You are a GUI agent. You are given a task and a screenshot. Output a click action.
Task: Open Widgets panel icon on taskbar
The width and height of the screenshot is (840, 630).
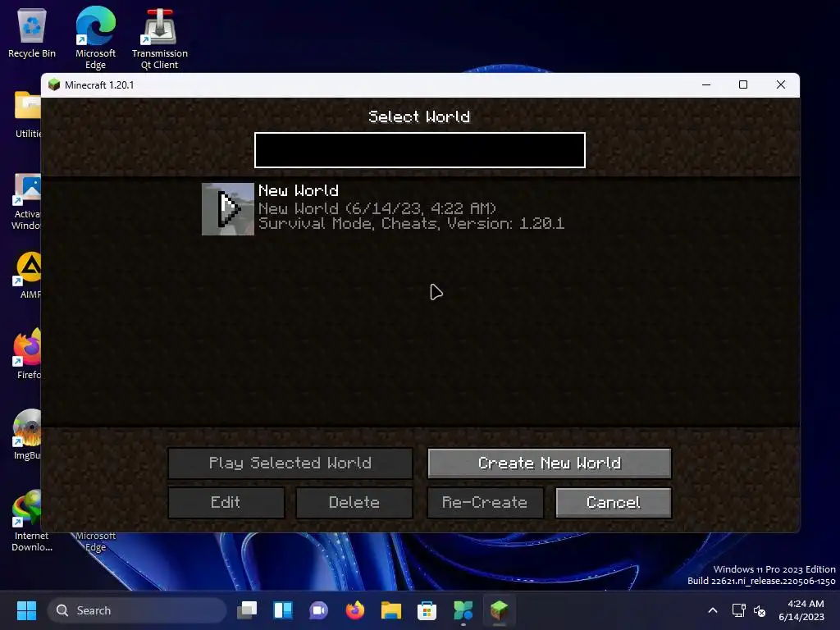tap(283, 610)
